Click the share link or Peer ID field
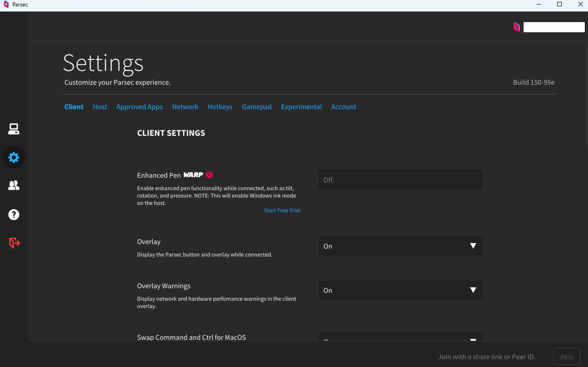588x367 pixels. point(488,356)
